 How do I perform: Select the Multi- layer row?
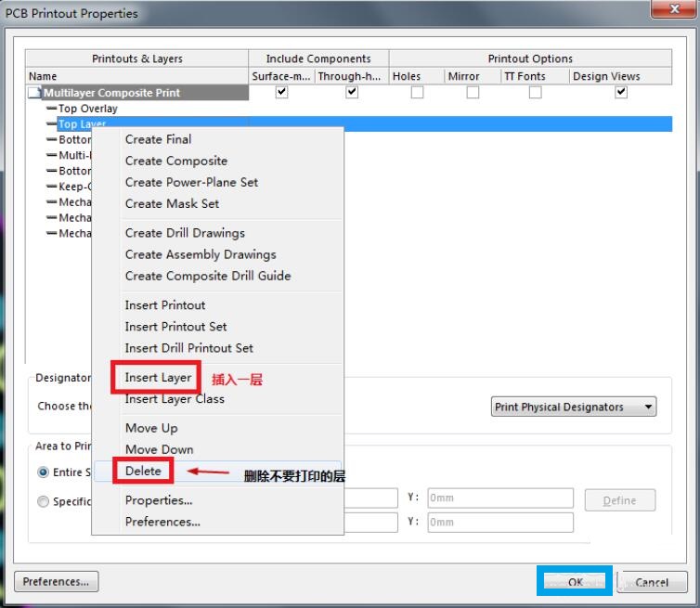tap(74, 155)
